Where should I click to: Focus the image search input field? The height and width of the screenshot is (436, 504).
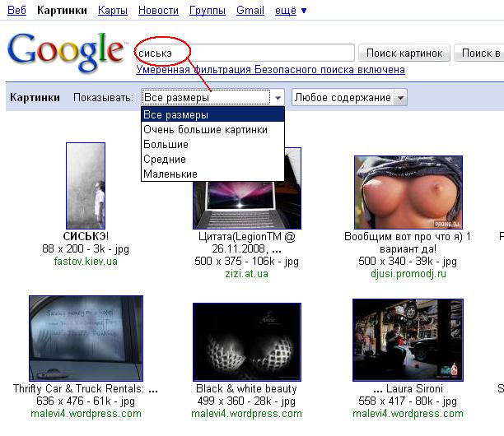pyautogui.click(x=245, y=53)
